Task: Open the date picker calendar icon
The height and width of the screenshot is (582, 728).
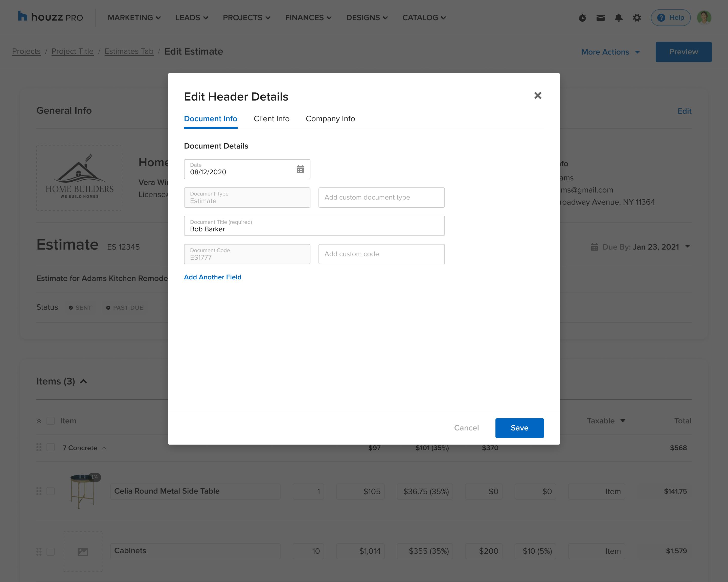Action: coord(300,169)
